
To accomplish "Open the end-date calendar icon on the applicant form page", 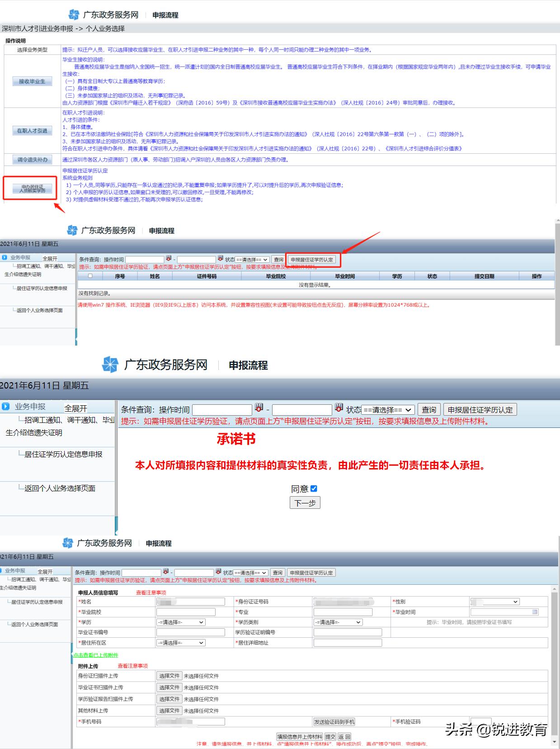I will [218, 572].
